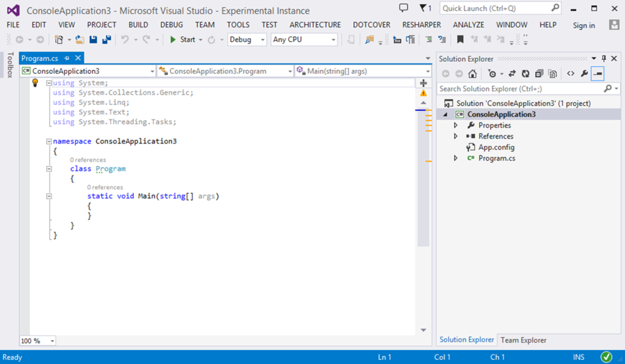Switch to the Team Explorer tab
The height and width of the screenshot is (364, 625).
pos(523,340)
